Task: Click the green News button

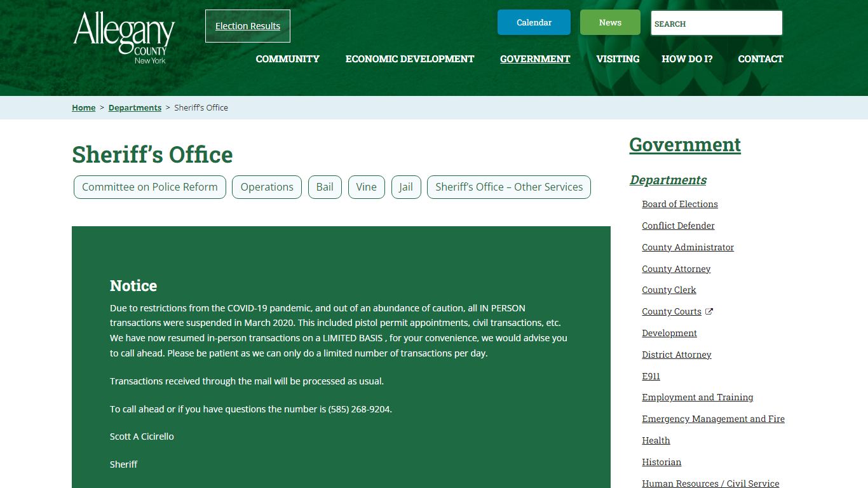Action: [x=610, y=22]
